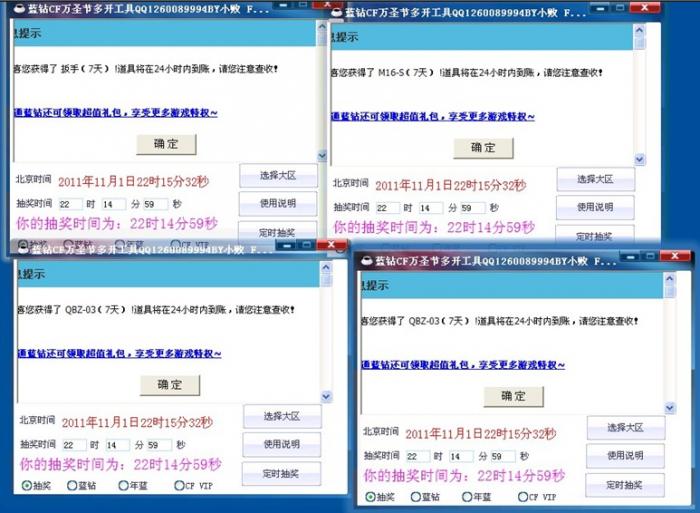This screenshot has width=700, height=513.
Task: Click 定时抽奖 in the top-left window
Action: (278, 231)
